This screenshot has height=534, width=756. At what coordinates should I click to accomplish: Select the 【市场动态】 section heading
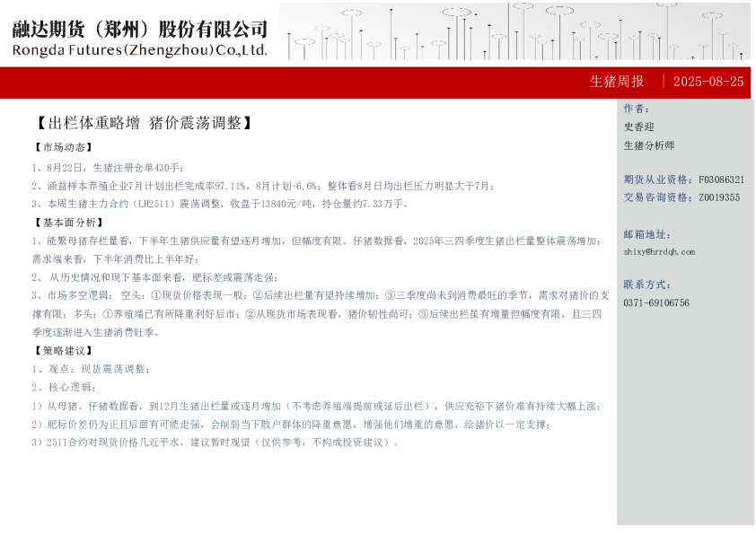[x=63, y=147]
